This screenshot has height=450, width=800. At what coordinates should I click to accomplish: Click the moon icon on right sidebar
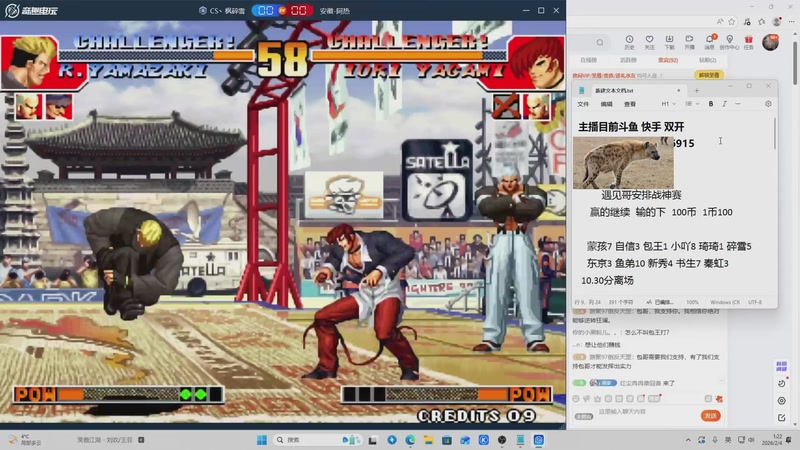pyautogui.click(x=781, y=383)
